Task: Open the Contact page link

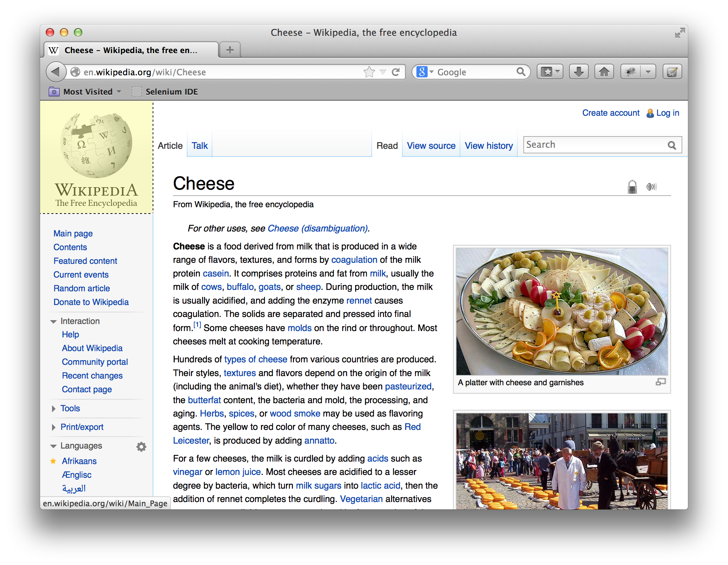Action: point(87,389)
